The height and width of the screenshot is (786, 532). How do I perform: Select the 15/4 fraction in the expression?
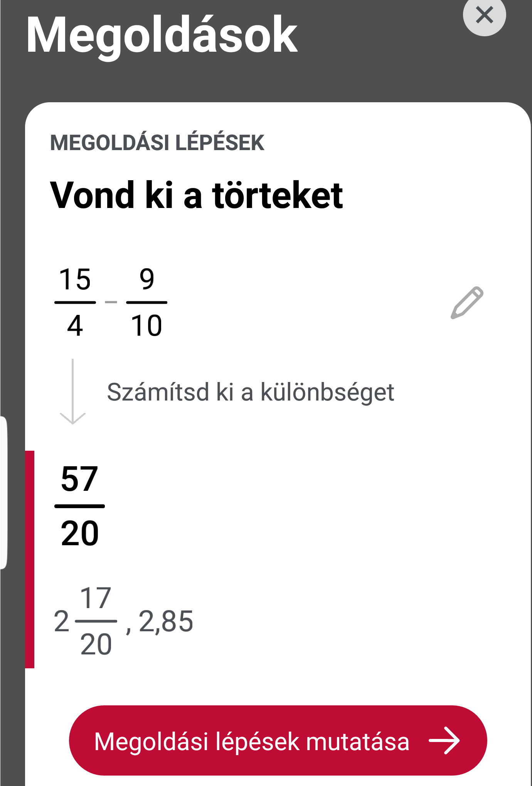pyautogui.click(x=75, y=303)
